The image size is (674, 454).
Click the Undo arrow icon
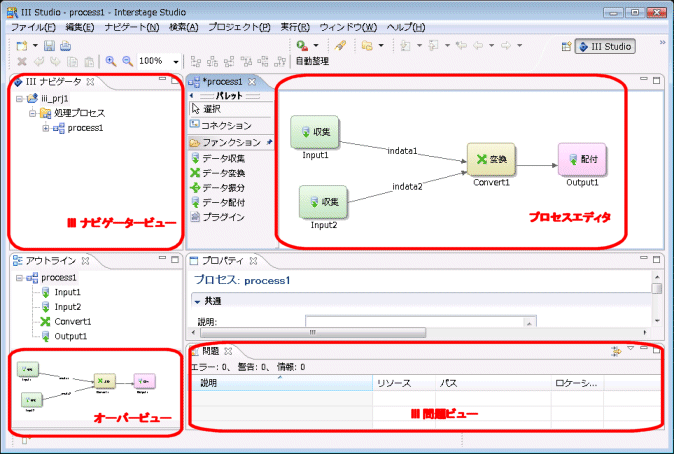click(39, 61)
